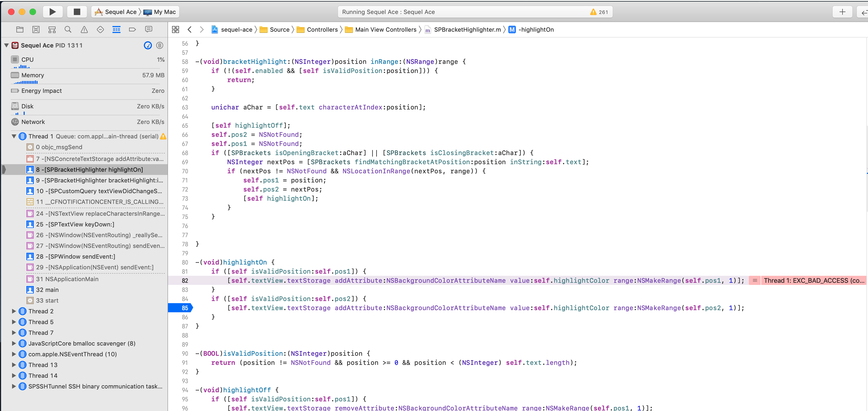Open the Report navigator icon
868x411 pixels.
tap(149, 30)
